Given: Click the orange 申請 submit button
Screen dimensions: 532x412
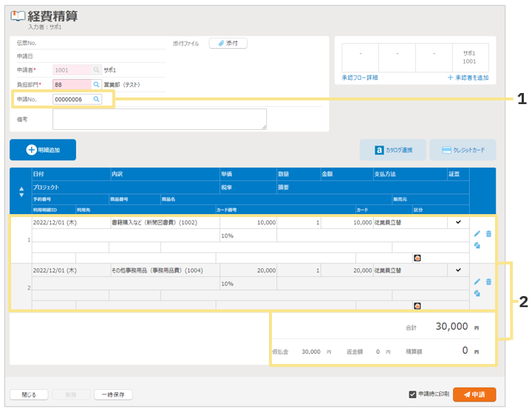Looking at the screenshot, I should [x=474, y=394].
